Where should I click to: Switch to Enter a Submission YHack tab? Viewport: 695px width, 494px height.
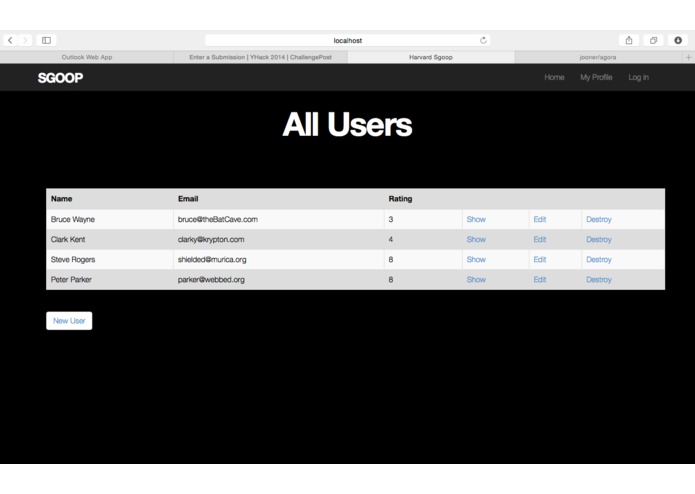pos(261,57)
